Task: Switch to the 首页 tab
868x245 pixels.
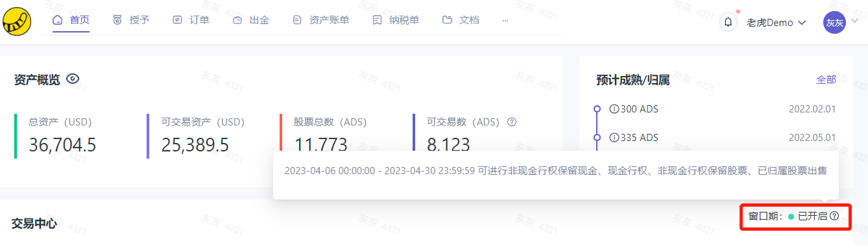Action: tap(71, 20)
